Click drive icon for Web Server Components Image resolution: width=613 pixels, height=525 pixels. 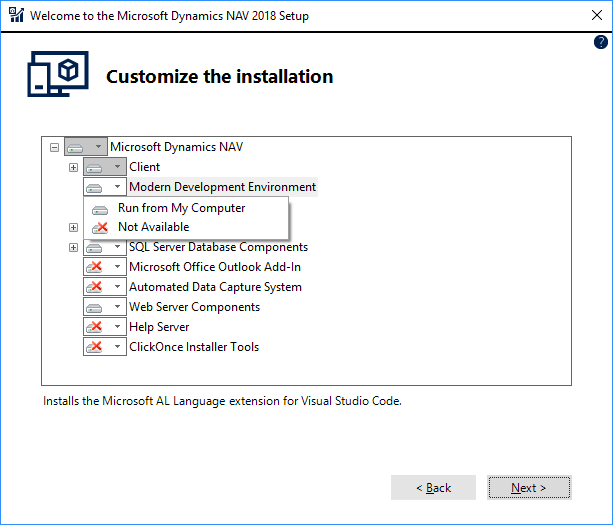pyautogui.click(x=94, y=308)
